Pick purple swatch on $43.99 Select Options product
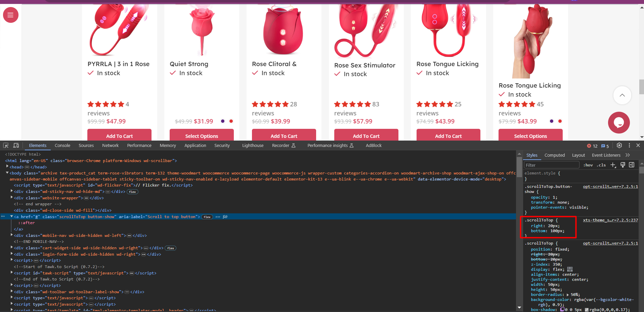Screen dimensions: 644x312 pyautogui.click(x=552, y=121)
